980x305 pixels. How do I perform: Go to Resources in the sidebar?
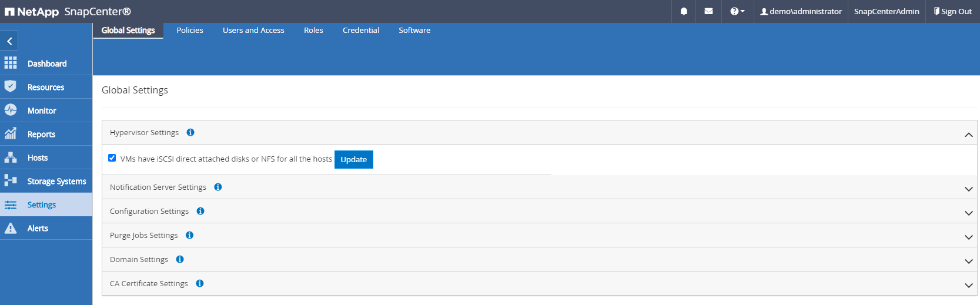coord(45,87)
